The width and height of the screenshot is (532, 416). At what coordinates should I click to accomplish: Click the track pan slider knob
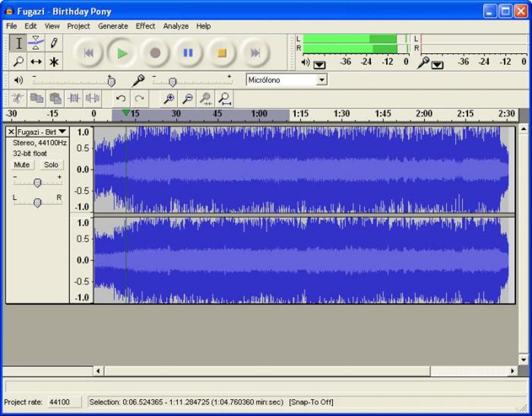tap(37, 203)
